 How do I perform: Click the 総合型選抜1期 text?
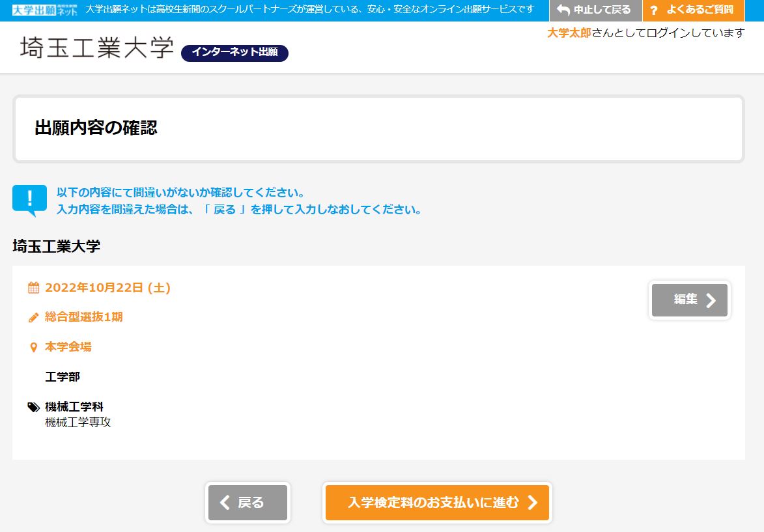pyautogui.click(x=84, y=317)
